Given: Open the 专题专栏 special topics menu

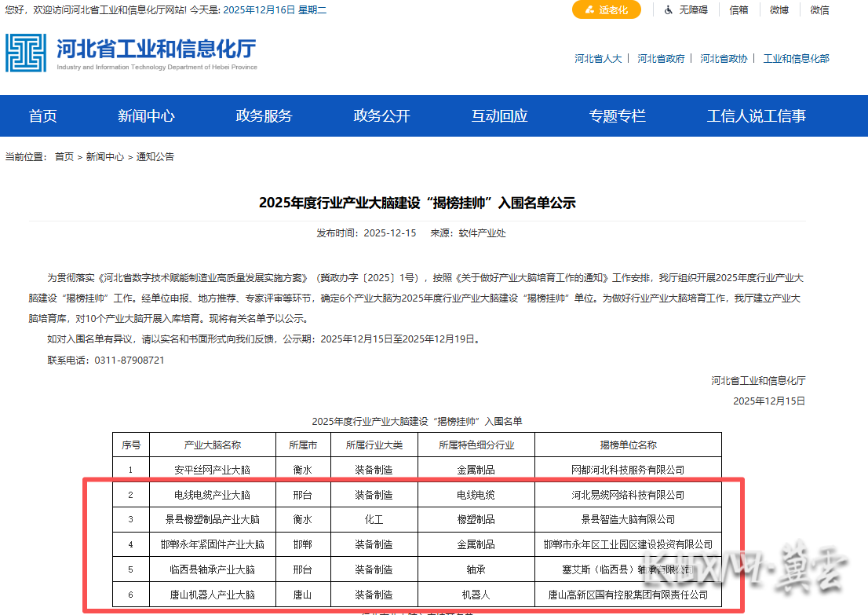Looking at the screenshot, I should tap(617, 115).
